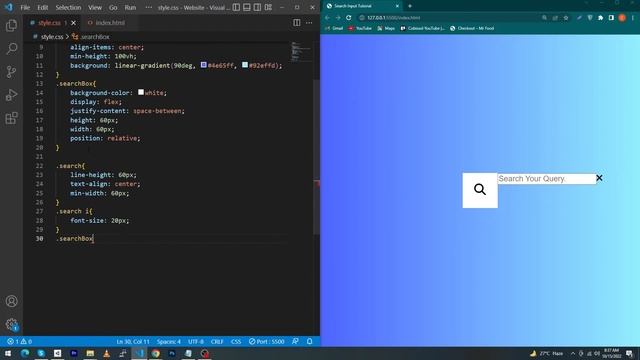640x360 pixels.
Task: Open the Checkout - Mr Food bookmark
Action: pyautogui.click(x=472, y=28)
